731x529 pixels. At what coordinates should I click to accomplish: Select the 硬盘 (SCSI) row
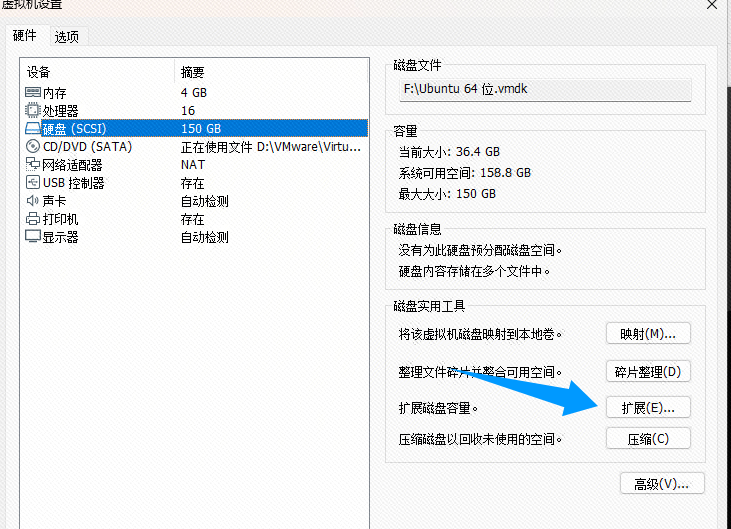(196, 129)
